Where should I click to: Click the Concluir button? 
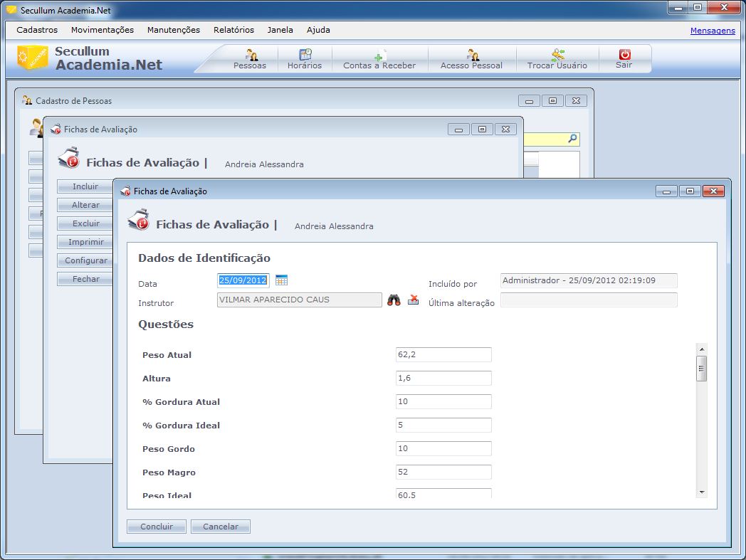tap(157, 527)
